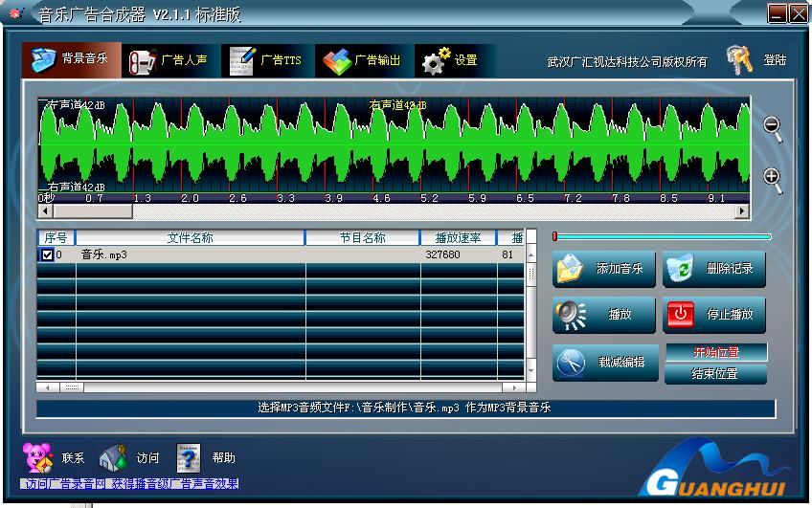The image size is (812, 508).
Task: Click the playback progress slider
Action: (662, 236)
